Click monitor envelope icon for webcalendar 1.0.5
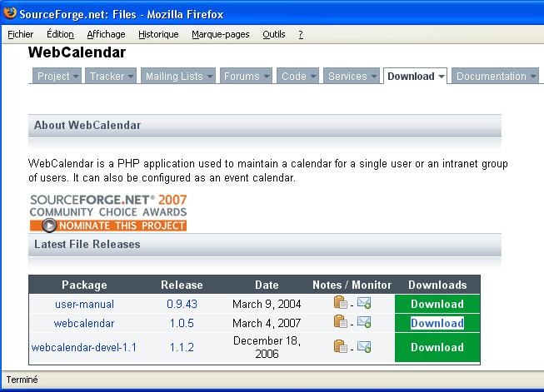Screen dimensions: 544x392 364,322
